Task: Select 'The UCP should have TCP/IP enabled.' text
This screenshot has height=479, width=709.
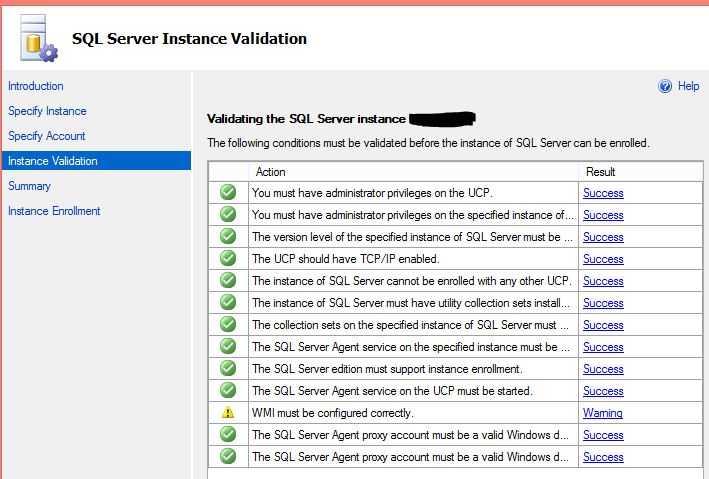Action: (x=345, y=259)
